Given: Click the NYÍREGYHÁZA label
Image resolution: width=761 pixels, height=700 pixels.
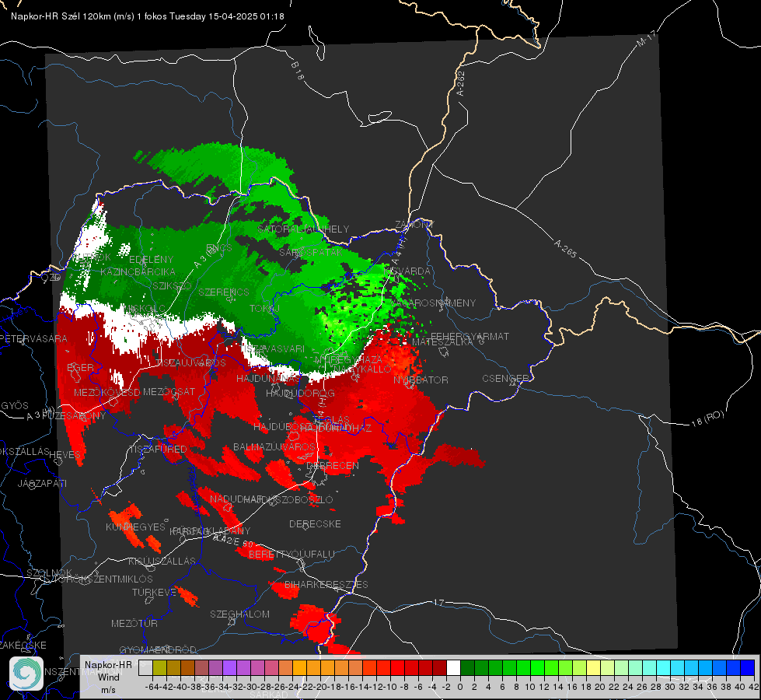Looking at the screenshot, I should [x=348, y=359].
